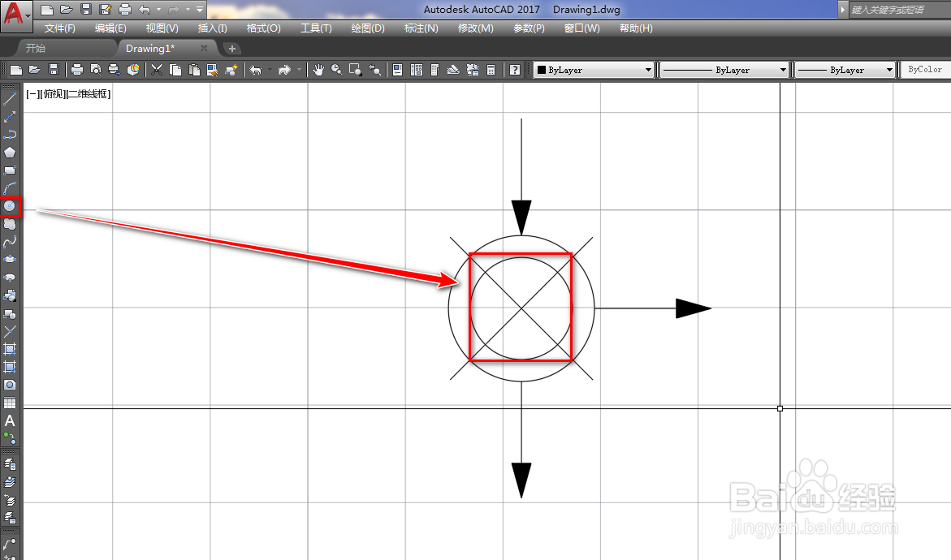
Task: Select the Circle tool
Action: tap(10, 206)
